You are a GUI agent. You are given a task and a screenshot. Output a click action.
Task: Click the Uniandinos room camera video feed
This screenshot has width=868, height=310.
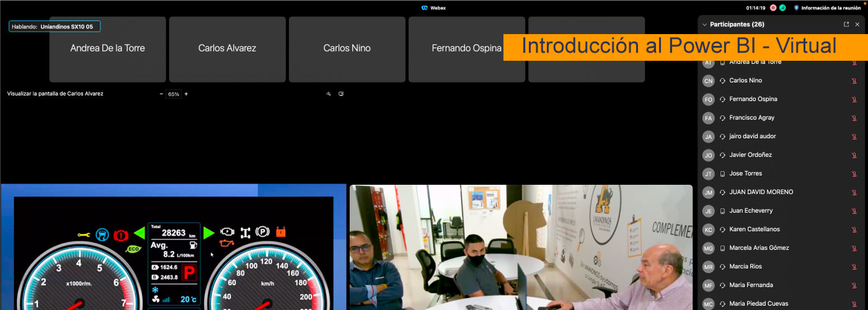pyautogui.click(x=521, y=247)
